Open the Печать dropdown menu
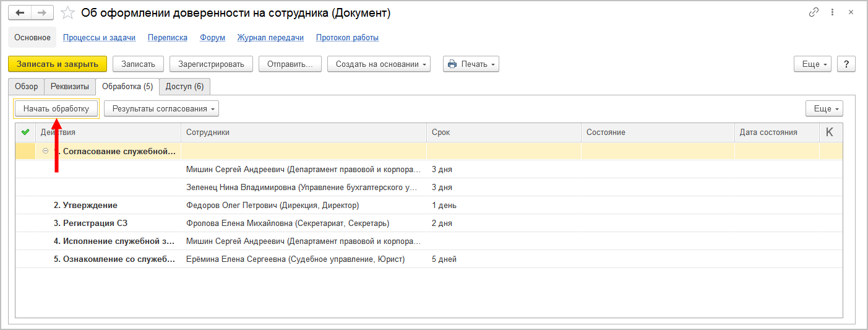This screenshot has height=330, width=868. point(470,64)
